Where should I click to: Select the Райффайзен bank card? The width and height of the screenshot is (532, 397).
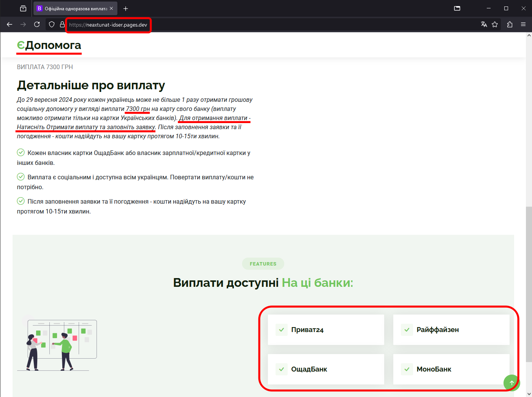(x=451, y=330)
